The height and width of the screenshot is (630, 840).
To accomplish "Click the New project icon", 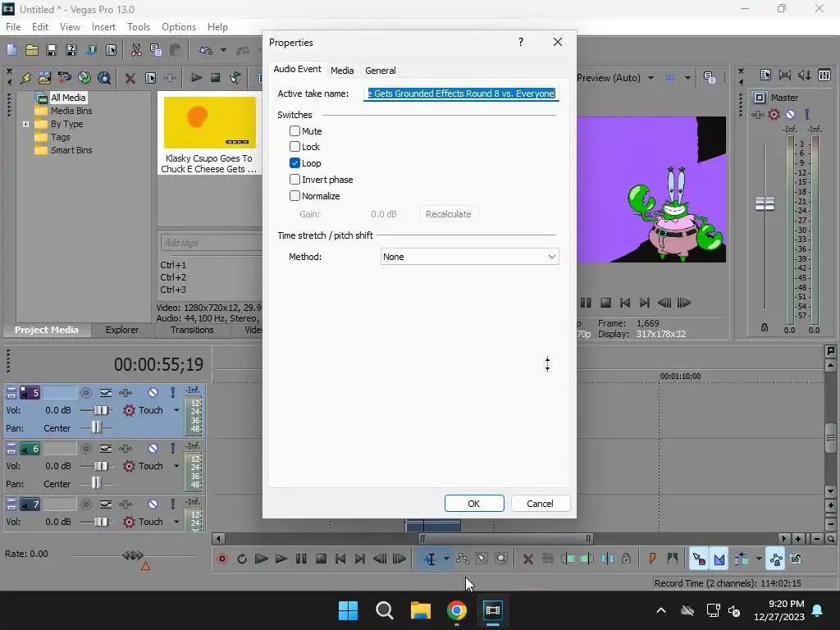I will pos(11,50).
